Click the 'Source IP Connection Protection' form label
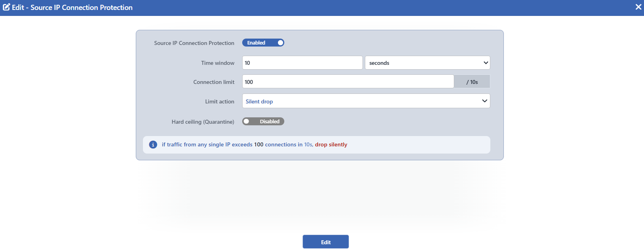Viewport: 644px width, 251px height. 194,43
